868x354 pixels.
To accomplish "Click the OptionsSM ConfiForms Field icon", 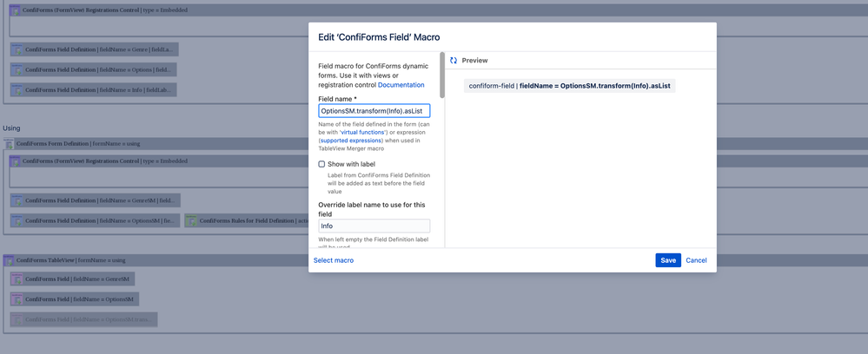I will coord(16,299).
